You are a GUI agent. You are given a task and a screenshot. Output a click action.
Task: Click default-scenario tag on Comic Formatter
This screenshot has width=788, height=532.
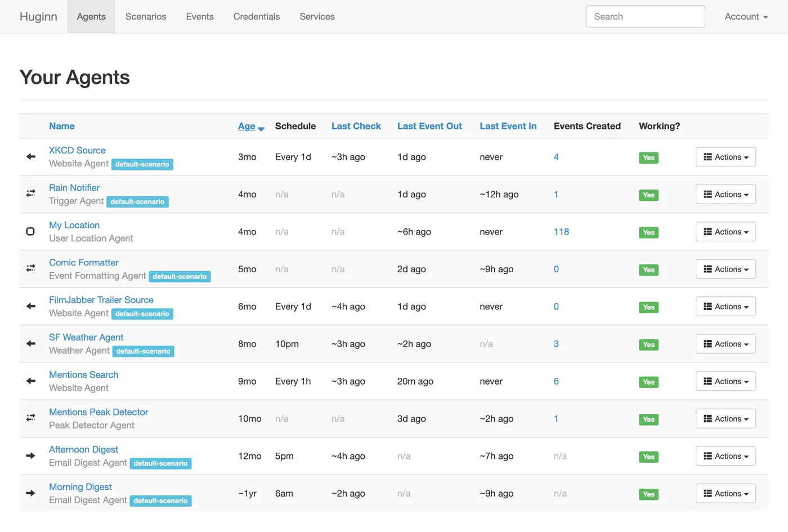180,276
